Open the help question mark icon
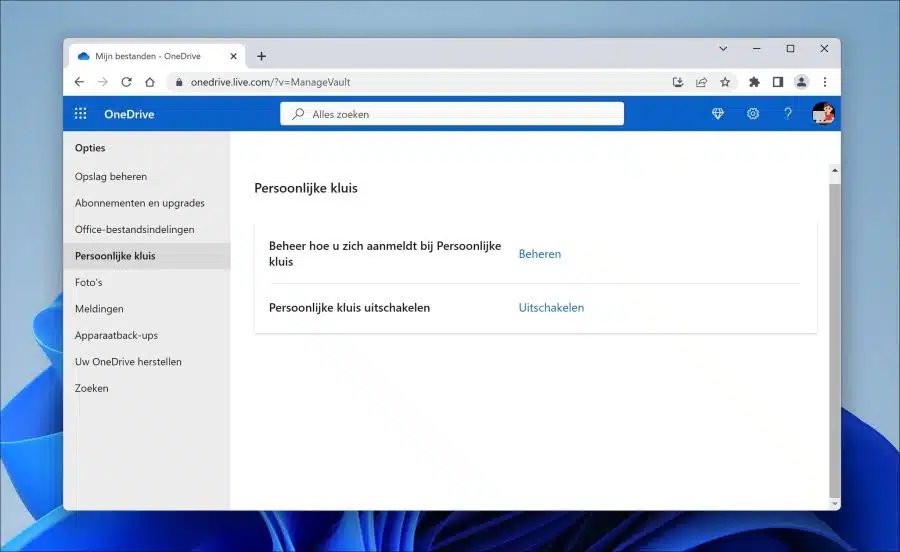The image size is (900, 552). click(788, 114)
